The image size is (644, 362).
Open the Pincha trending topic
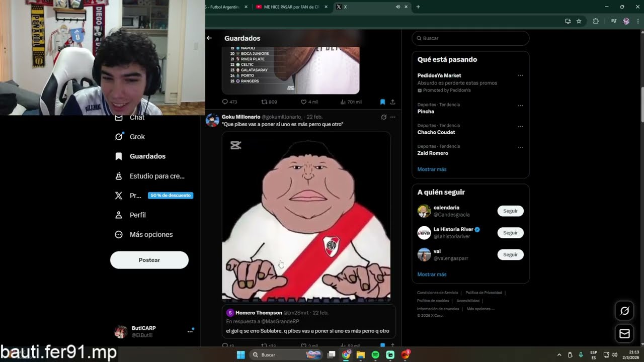pyautogui.click(x=426, y=112)
